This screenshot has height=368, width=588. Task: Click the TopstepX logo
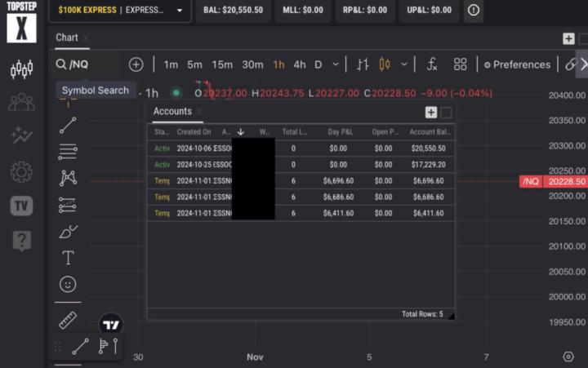point(21,22)
